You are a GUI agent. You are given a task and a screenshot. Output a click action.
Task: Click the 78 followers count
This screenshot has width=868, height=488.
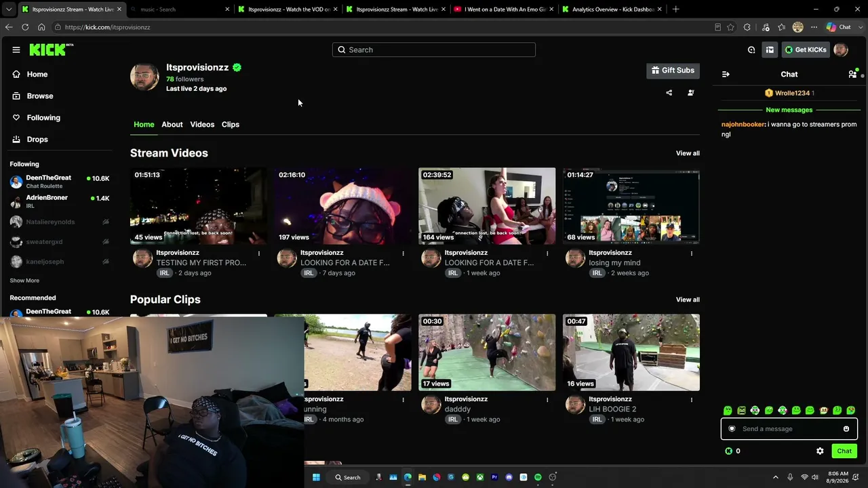point(184,79)
